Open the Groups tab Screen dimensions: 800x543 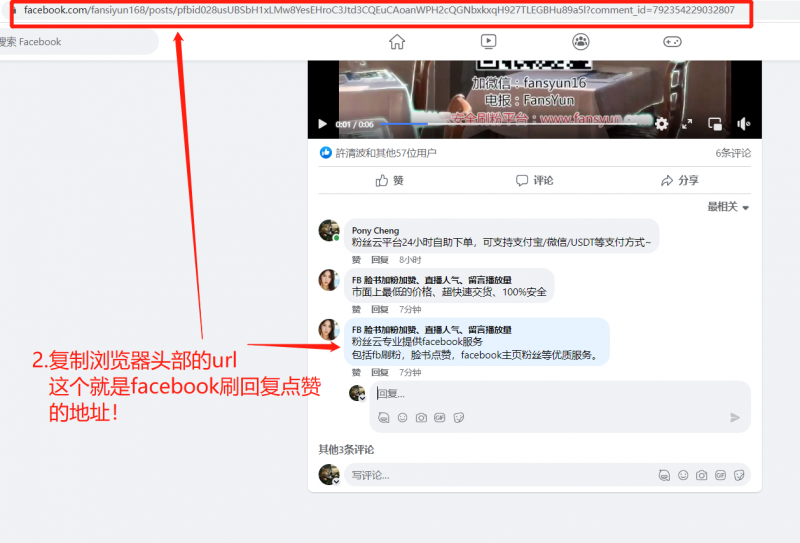click(581, 42)
